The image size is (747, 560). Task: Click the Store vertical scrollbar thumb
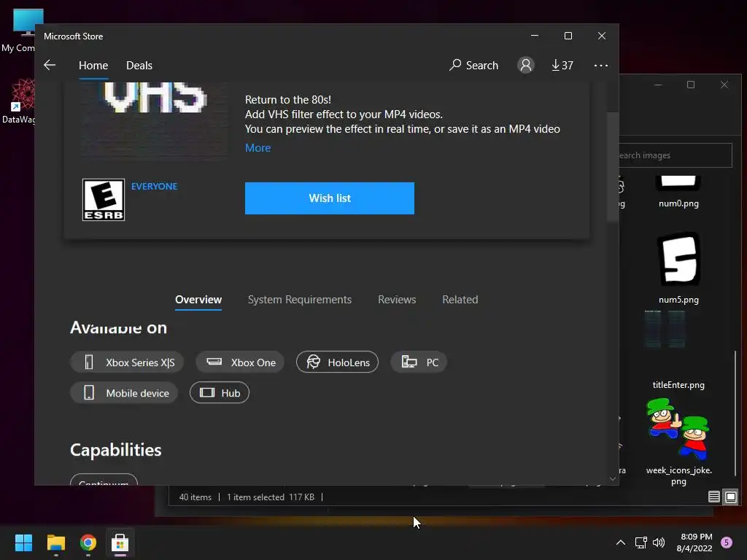(x=613, y=167)
